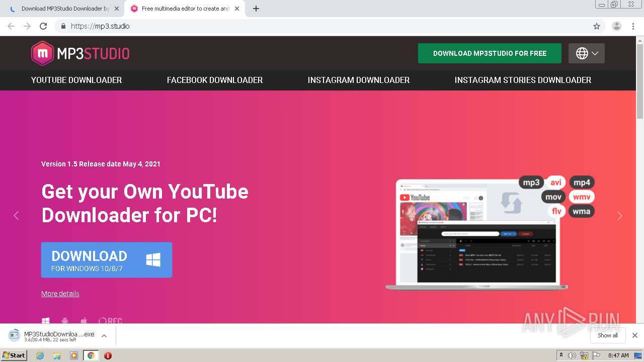Close the downloads bar
644x362 pixels.
(x=635, y=335)
